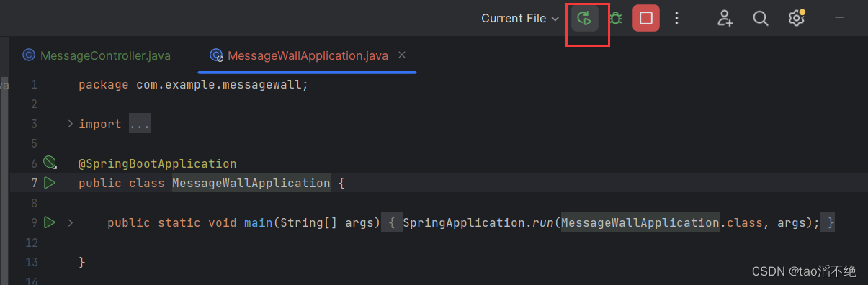Viewport: 868px width, 285px height.
Task: Click the package com.example.messagewall line
Action: pos(193,84)
